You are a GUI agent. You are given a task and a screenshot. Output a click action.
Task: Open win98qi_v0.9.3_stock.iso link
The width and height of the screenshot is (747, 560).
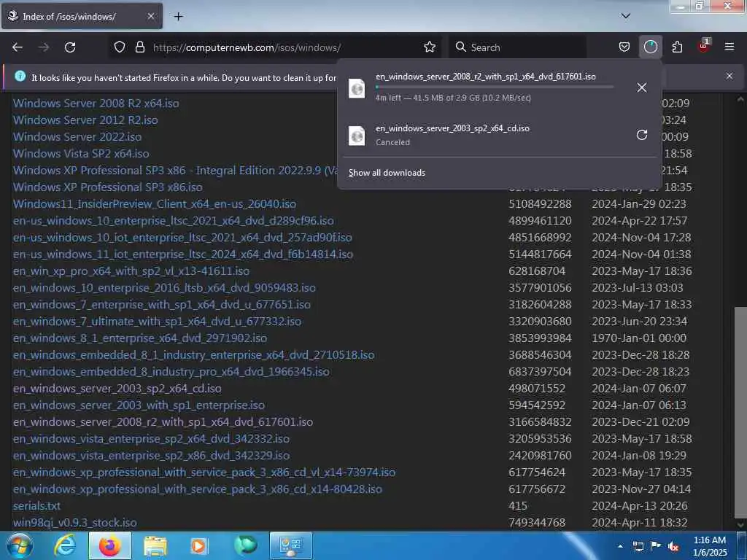pyautogui.click(x=75, y=522)
